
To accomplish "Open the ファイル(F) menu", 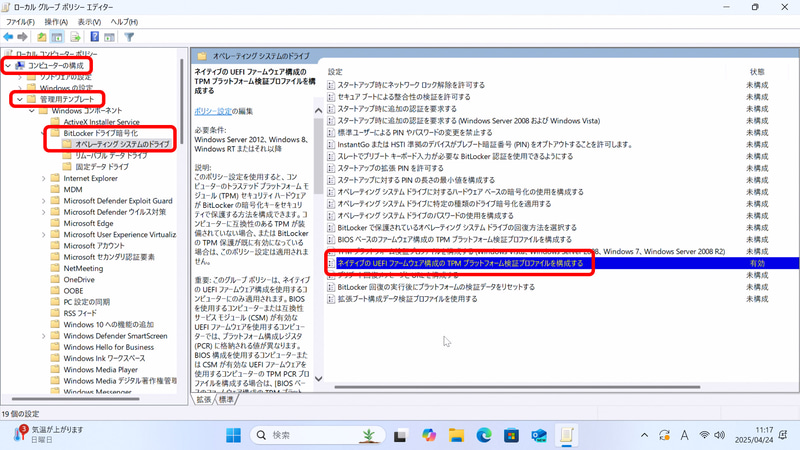I will 20,22.
